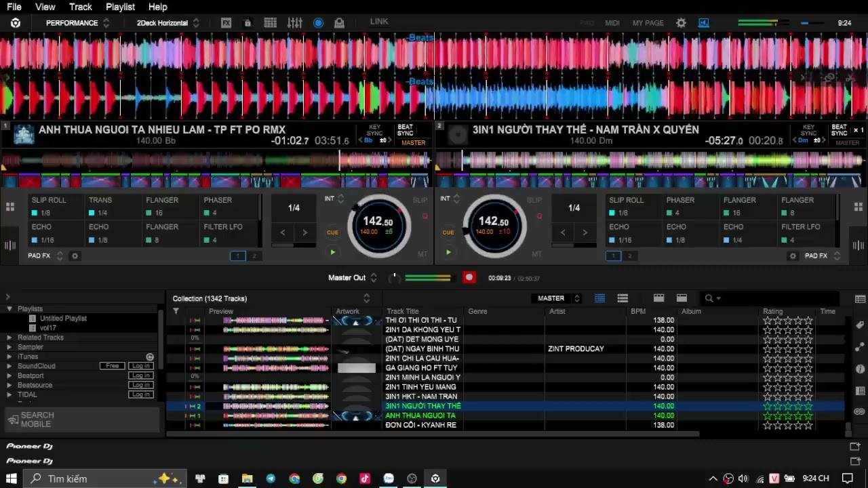Viewport: 868px width, 488px height.
Task: Open the PERFORMANCE mode dropdown
Action: [77, 23]
